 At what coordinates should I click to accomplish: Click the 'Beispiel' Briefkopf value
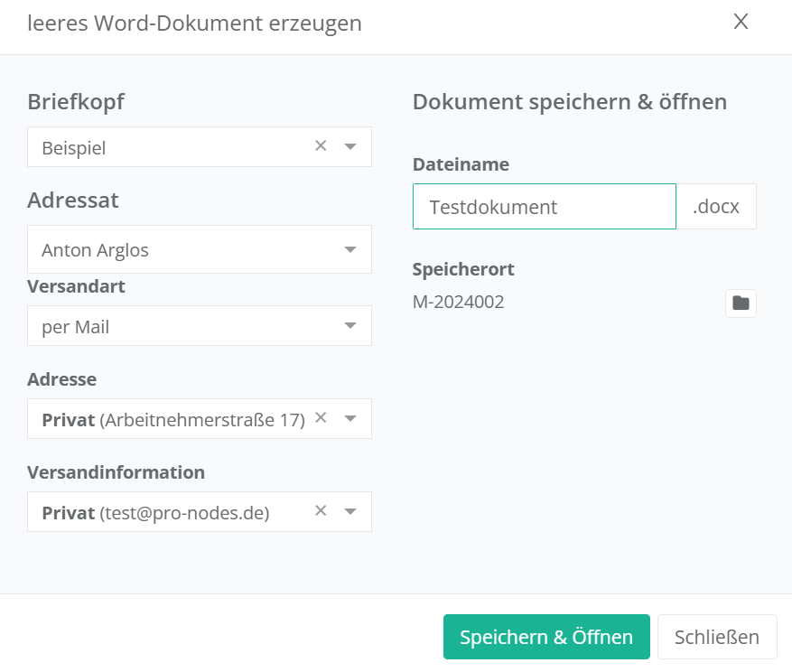(x=74, y=148)
